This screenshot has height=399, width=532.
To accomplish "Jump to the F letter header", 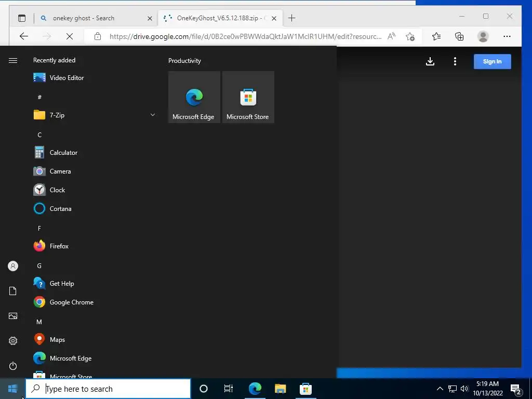I will coord(39,229).
